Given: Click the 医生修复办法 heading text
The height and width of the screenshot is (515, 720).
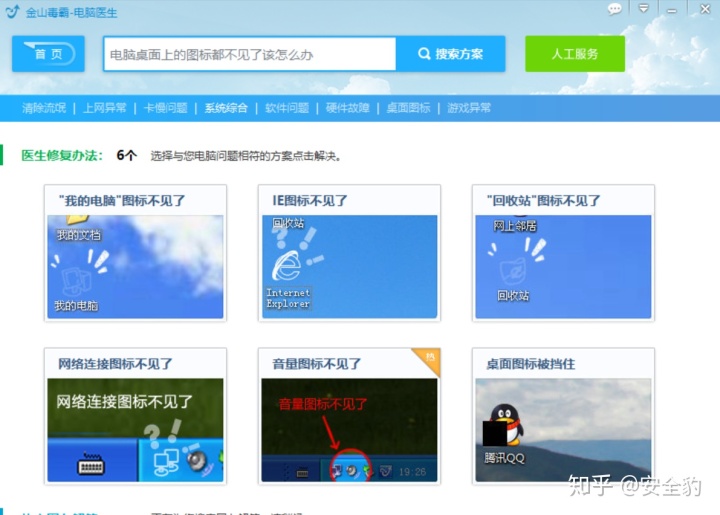Looking at the screenshot, I should (x=62, y=156).
